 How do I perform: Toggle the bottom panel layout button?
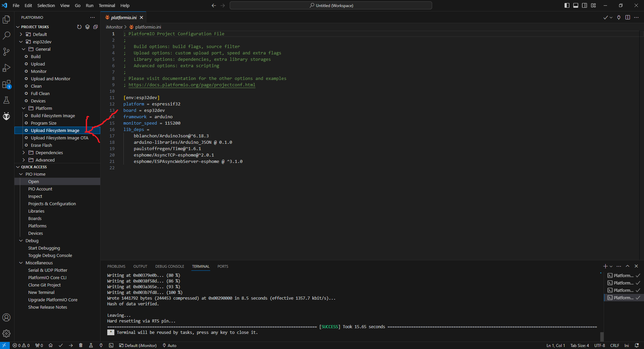576,5
